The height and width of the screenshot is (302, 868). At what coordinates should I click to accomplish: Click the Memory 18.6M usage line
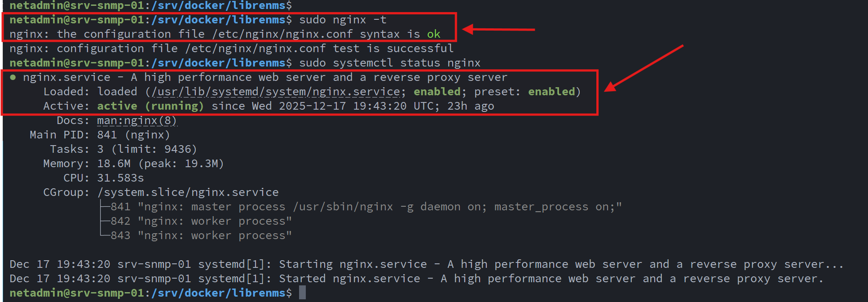pyautogui.click(x=133, y=164)
